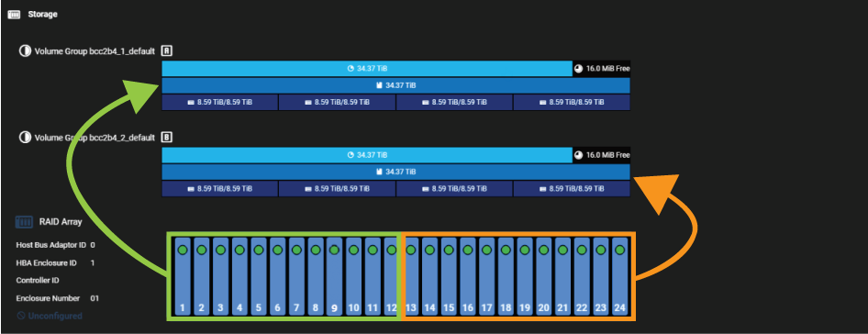Select drive bay 13 in the enclosure
The width and height of the screenshot is (868, 334).
pos(411,277)
